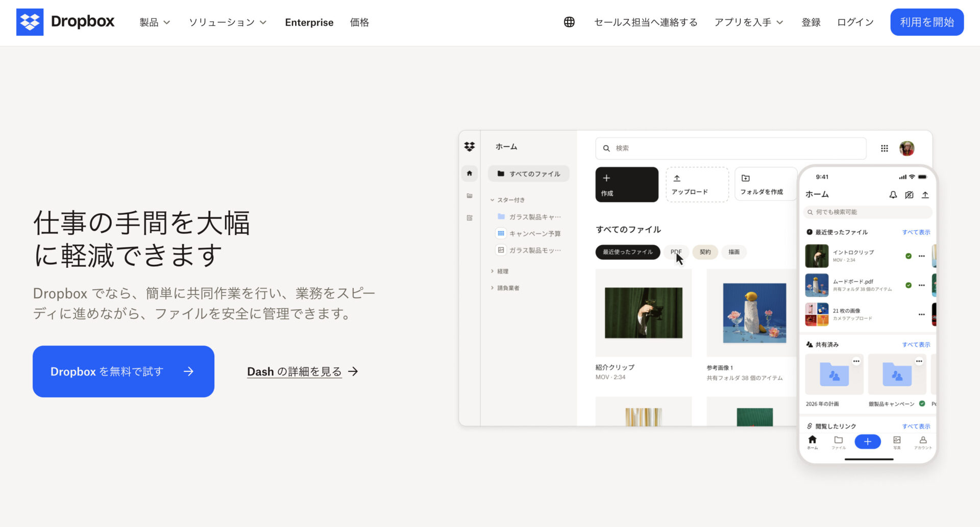Click the フォルダを作成 button
This screenshot has width=980, height=527.
click(x=766, y=185)
